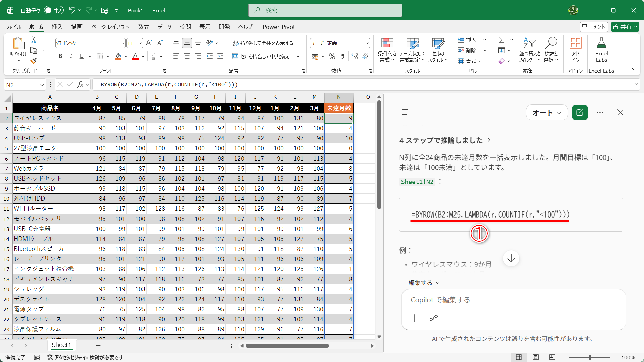
Task: Open the fill color swatch button
Action: [118, 56]
